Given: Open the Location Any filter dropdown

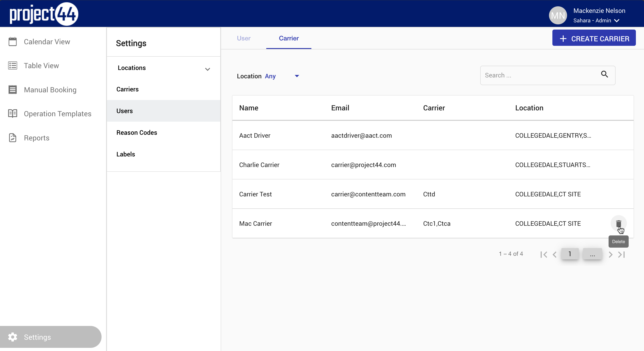Looking at the screenshot, I should (x=282, y=76).
